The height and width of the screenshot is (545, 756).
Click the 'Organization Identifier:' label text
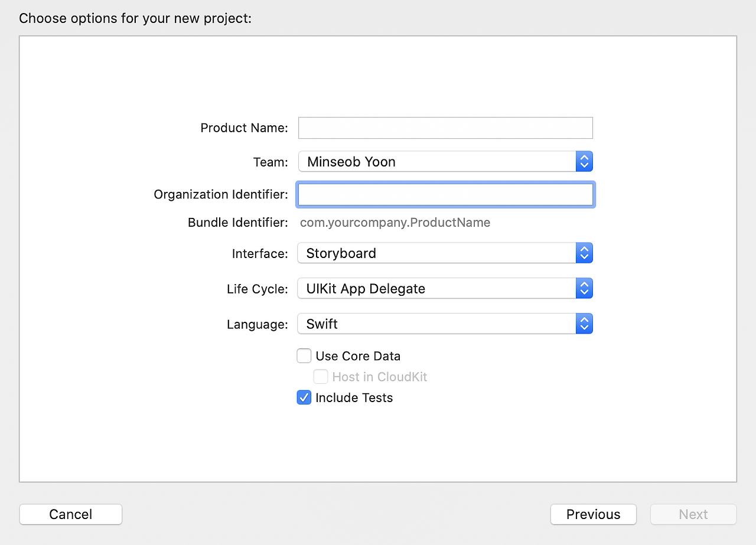point(221,194)
